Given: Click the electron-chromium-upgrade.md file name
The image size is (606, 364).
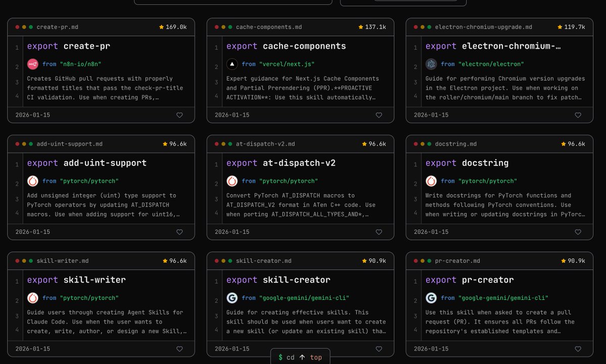Looking at the screenshot, I should [x=484, y=27].
